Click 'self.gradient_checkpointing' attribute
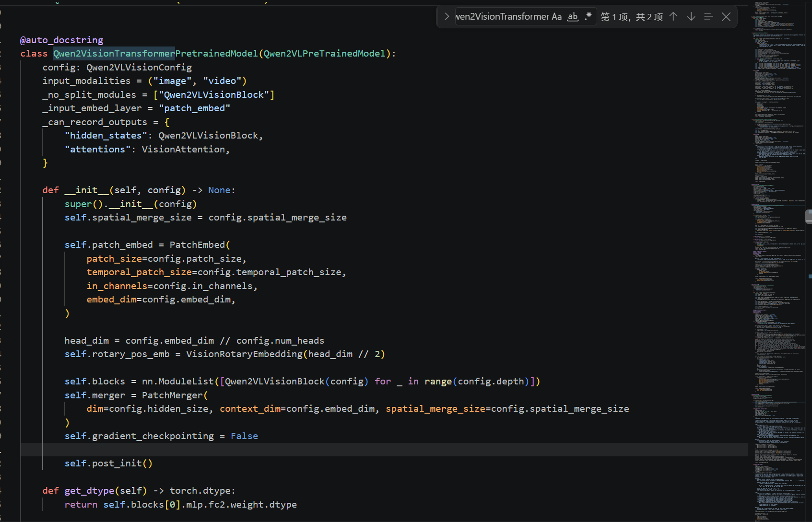 point(139,436)
